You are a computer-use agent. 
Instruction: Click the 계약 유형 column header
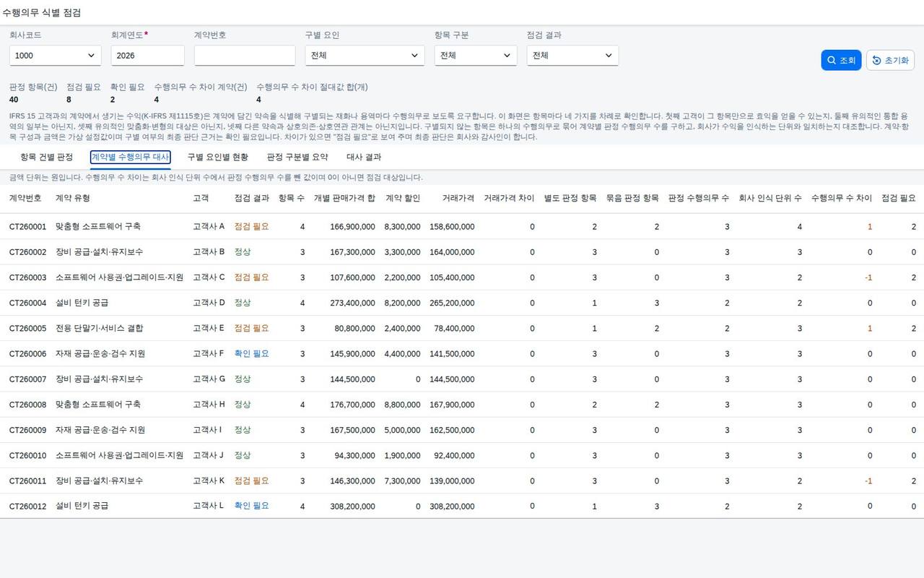coord(73,198)
